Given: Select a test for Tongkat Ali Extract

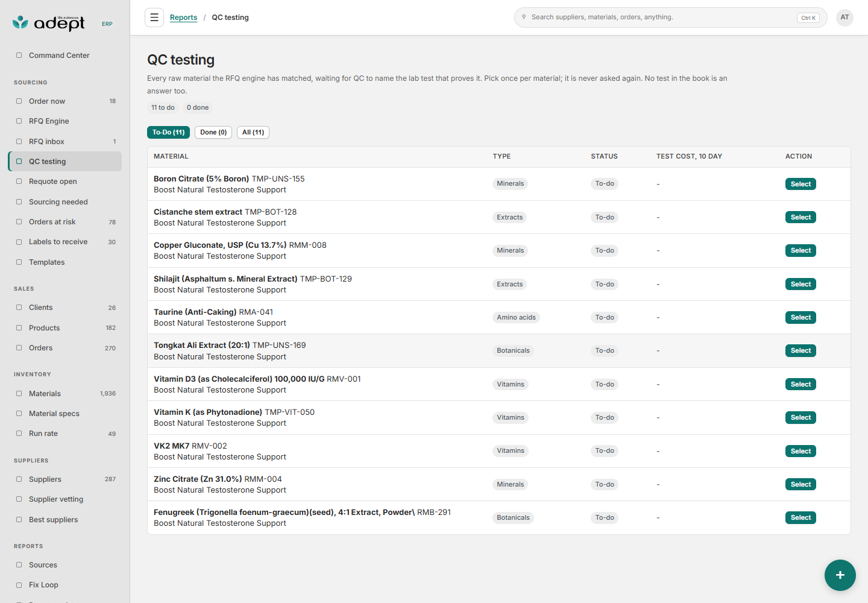Looking at the screenshot, I should [x=800, y=350].
